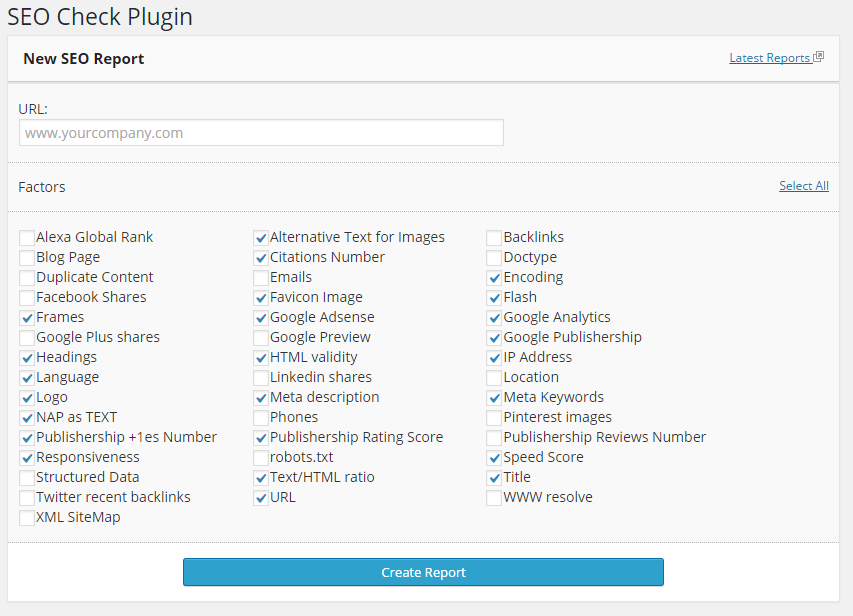Check the robots.txt factor
This screenshot has width=853, height=616.
(261, 458)
